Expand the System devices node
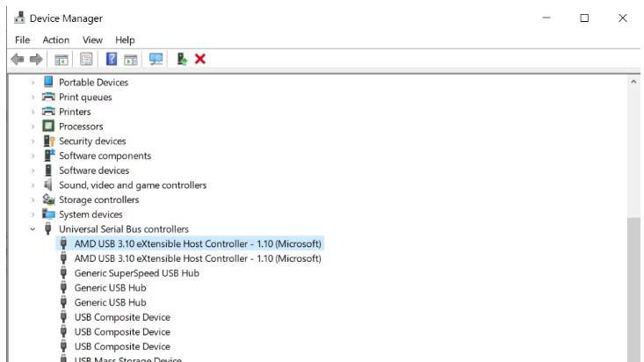Viewport: 644px width, 362px height. click(33, 214)
